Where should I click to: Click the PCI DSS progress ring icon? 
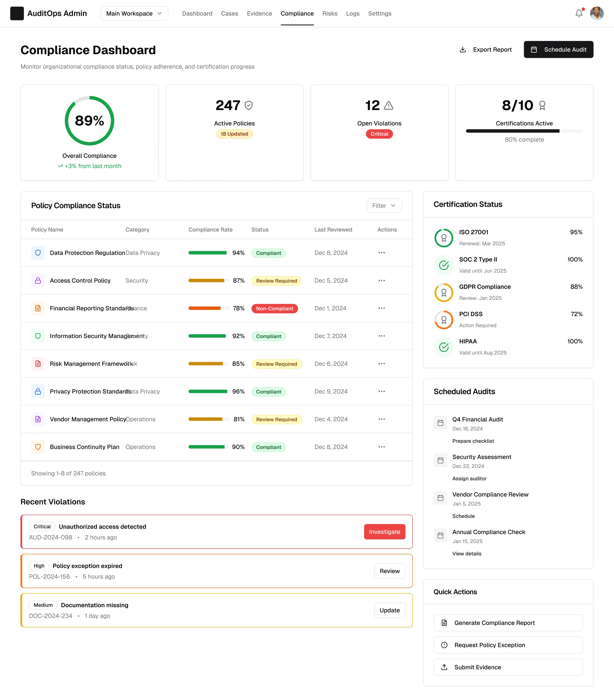click(x=444, y=320)
